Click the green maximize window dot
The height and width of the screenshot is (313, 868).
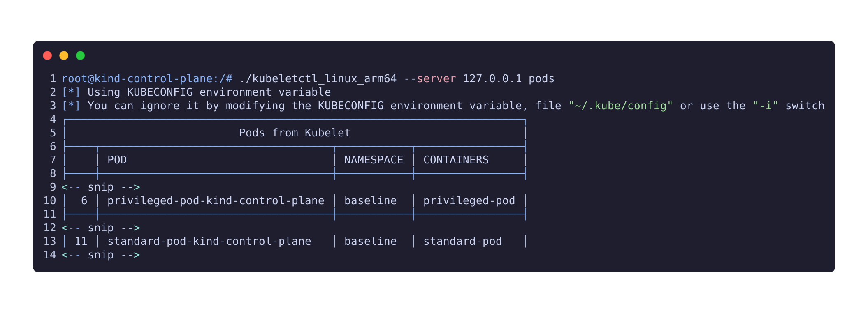click(x=80, y=55)
